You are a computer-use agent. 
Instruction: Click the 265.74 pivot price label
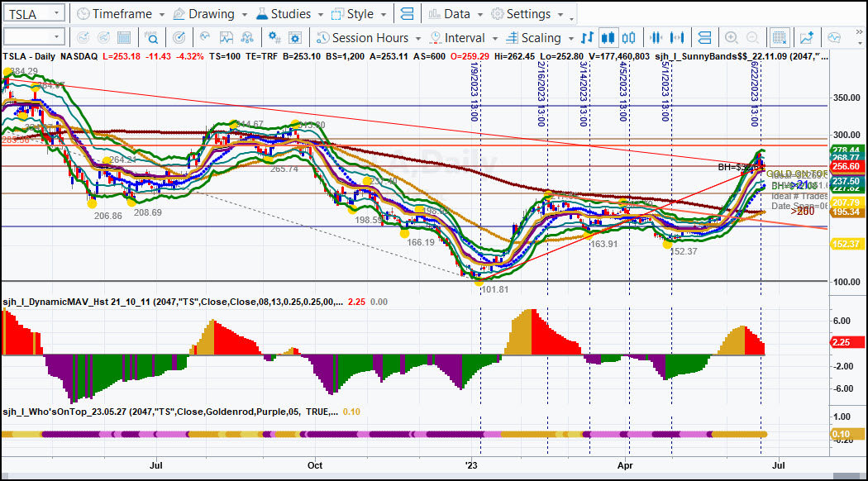tap(284, 169)
